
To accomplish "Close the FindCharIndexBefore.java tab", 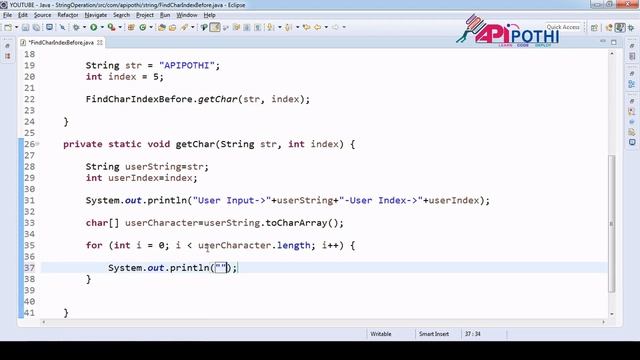I will tap(100, 42).
